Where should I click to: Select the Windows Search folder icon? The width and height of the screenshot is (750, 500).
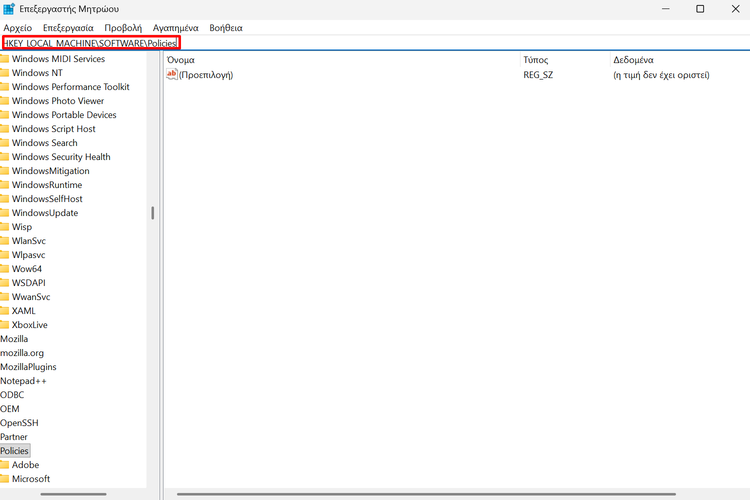[4, 143]
